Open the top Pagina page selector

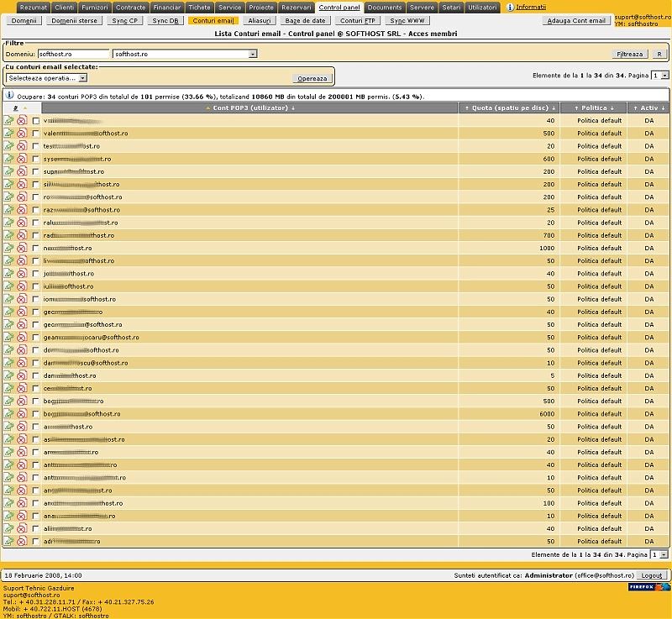click(x=659, y=76)
